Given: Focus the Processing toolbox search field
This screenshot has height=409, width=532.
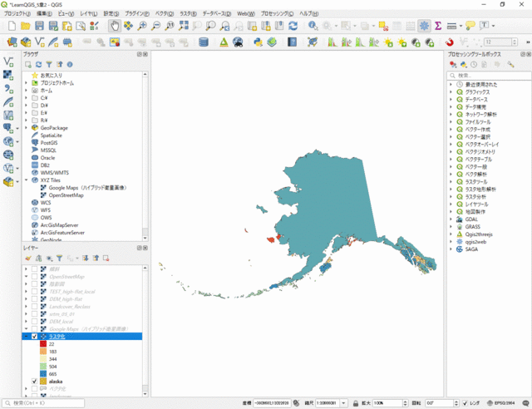Looking at the screenshot, I should click(489, 76).
